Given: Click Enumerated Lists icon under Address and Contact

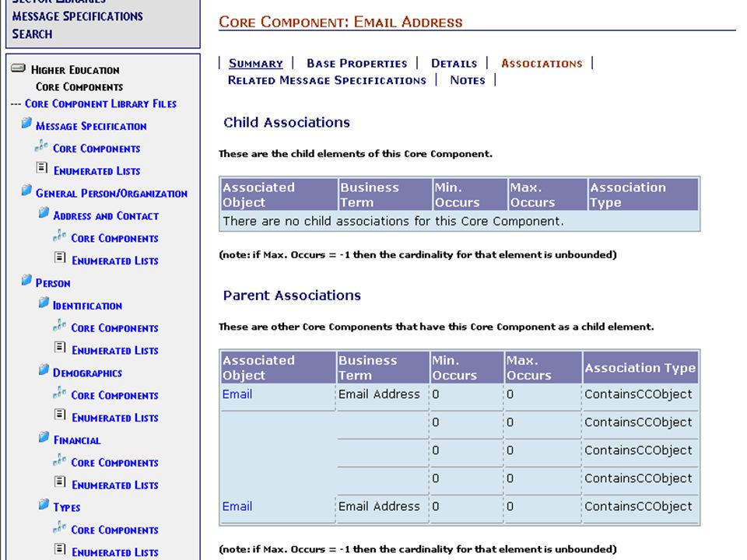Looking at the screenshot, I should tap(60, 257).
